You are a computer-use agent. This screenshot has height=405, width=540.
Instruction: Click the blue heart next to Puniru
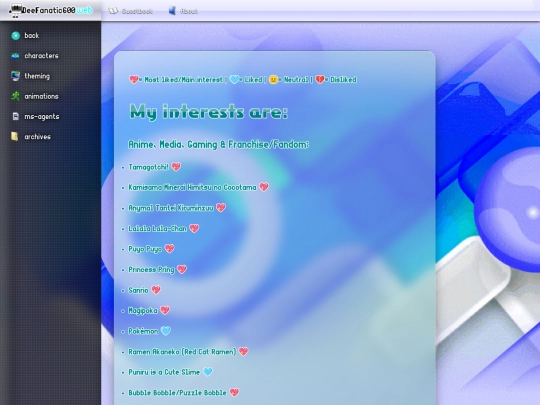coord(208,372)
